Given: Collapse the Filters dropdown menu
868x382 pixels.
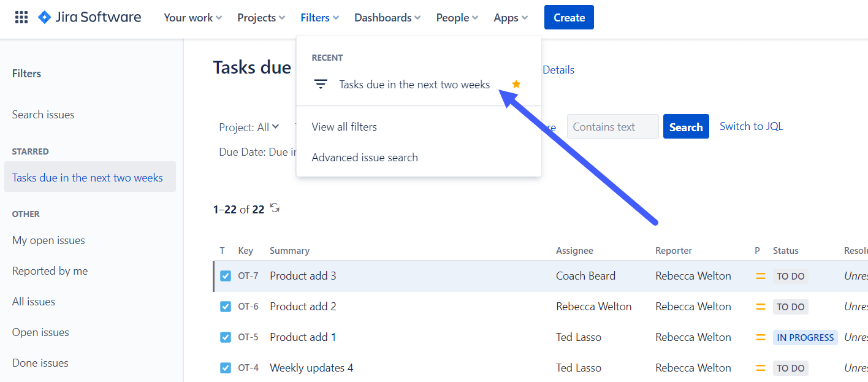Looking at the screenshot, I should coord(320,18).
